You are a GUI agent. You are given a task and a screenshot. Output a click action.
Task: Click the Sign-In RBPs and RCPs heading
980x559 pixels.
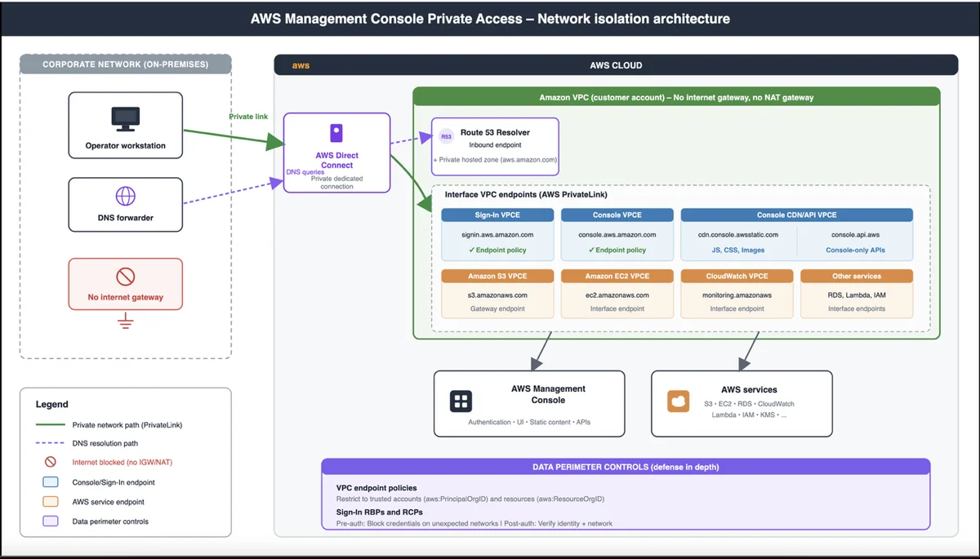pos(380,512)
